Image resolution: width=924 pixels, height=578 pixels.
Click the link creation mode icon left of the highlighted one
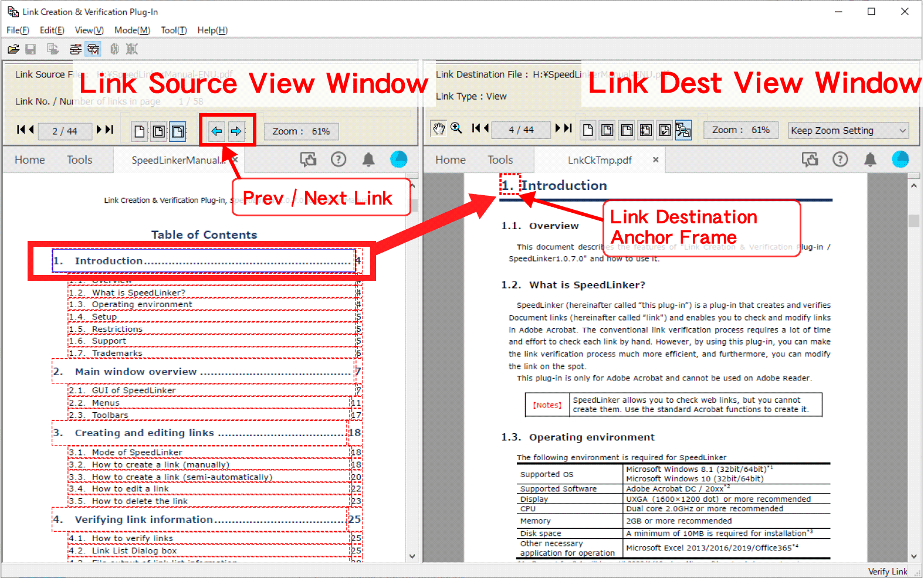pos(76,49)
